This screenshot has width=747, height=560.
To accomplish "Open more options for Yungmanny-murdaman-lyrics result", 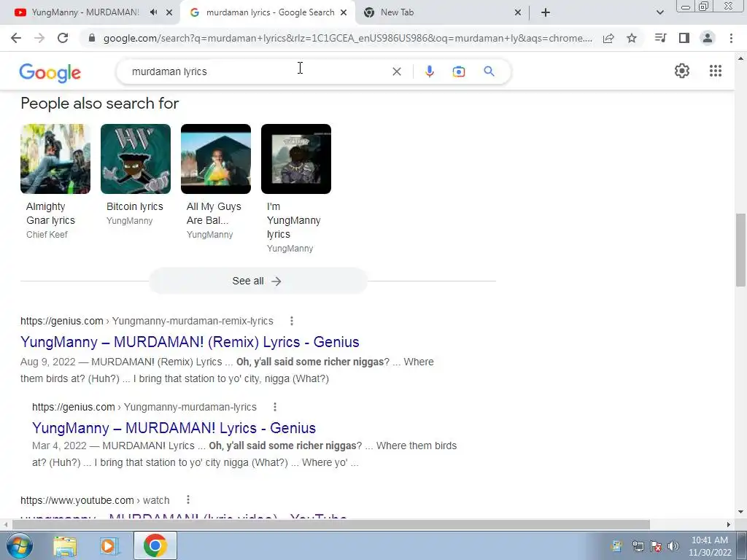I will 275,407.
